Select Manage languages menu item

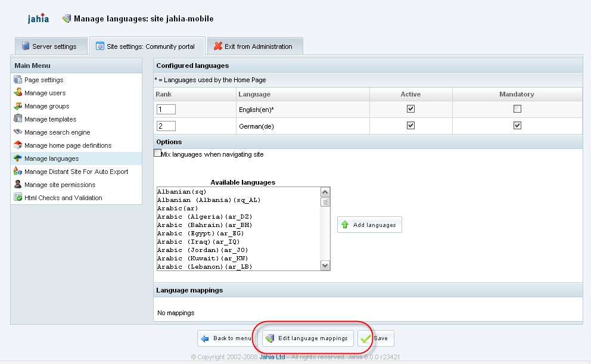point(76,158)
